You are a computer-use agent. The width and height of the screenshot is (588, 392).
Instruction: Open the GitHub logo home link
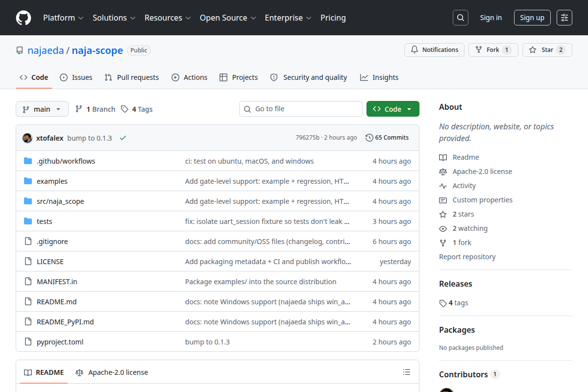[24, 18]
